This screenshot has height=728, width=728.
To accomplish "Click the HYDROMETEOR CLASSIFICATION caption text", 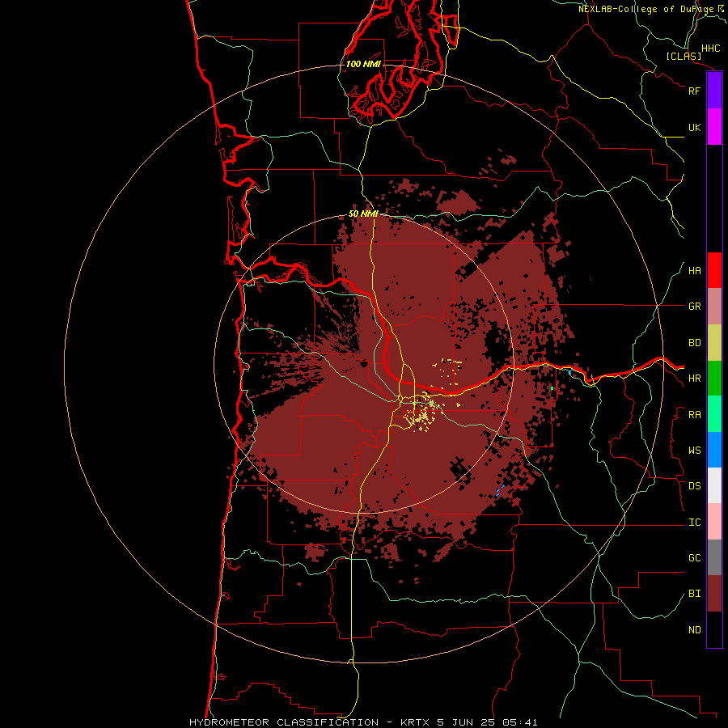I will pyautogui.click(x=284, y=722).
